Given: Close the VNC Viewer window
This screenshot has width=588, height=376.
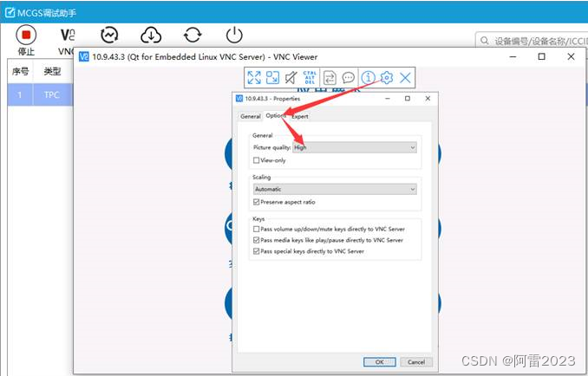Looking at the screenshot, I should tap(572, 56).
